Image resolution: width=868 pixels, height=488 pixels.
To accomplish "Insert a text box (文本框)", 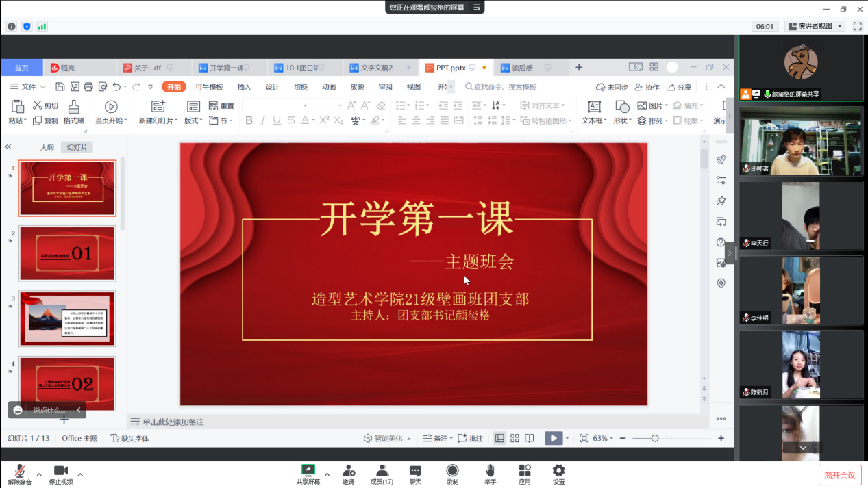I will [x=594, y=107].
